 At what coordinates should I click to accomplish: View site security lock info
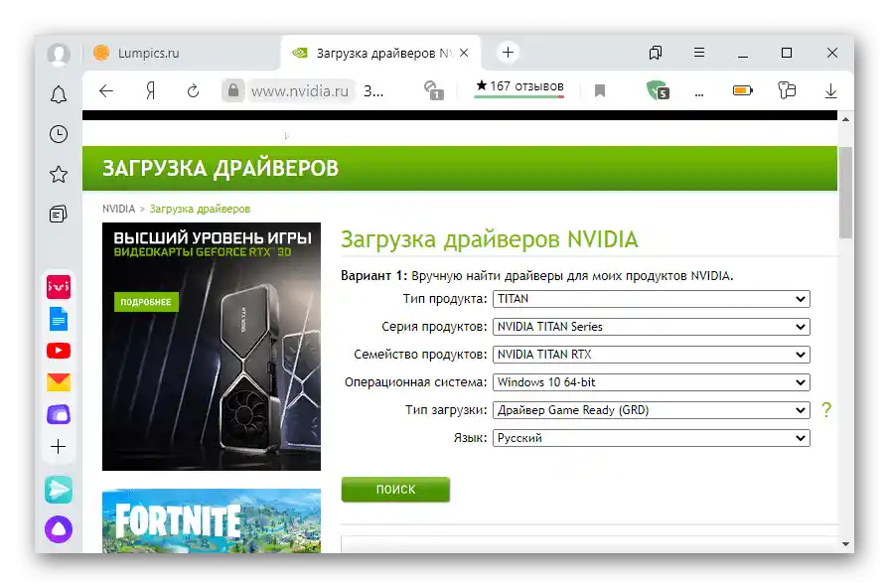point(233,90)
